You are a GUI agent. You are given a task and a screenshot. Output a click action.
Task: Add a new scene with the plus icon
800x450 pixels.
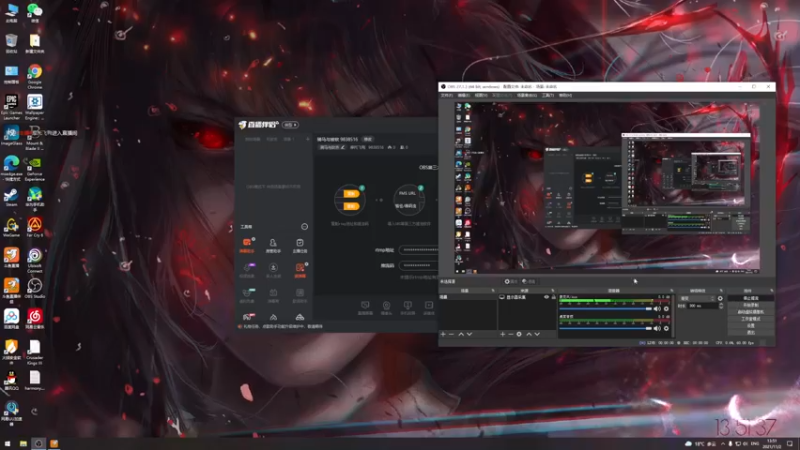(443, 334)
